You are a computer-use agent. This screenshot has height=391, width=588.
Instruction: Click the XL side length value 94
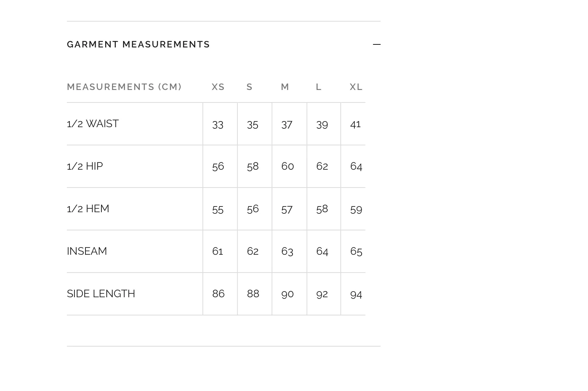pos(356,295)
